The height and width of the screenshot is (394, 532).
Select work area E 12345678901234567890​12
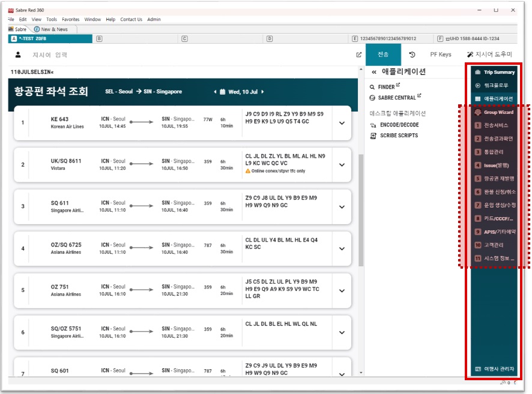391,38
